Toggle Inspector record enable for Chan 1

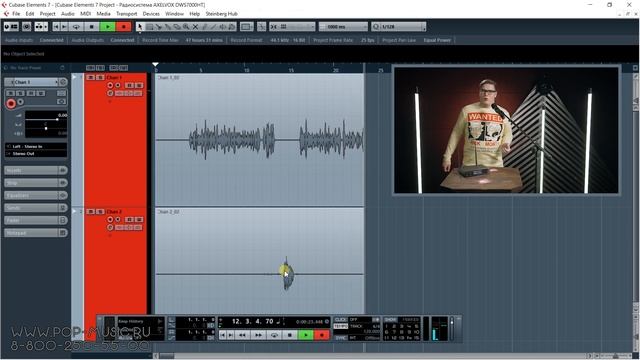tap(11, 104)
